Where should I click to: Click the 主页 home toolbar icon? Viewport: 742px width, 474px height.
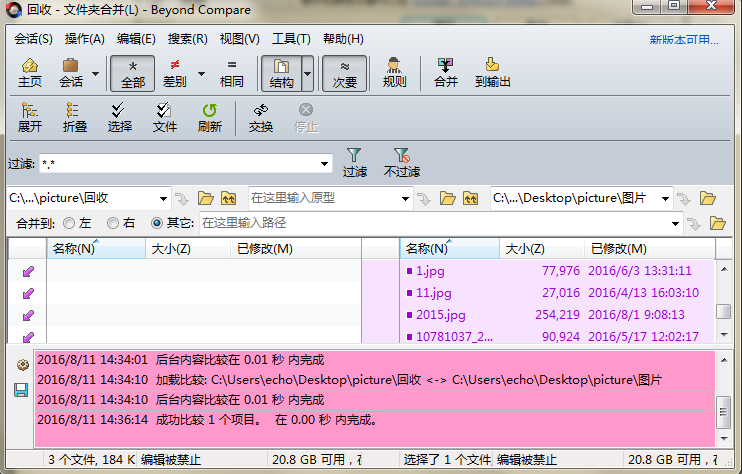pyautogui.click(x=30, y=73)
